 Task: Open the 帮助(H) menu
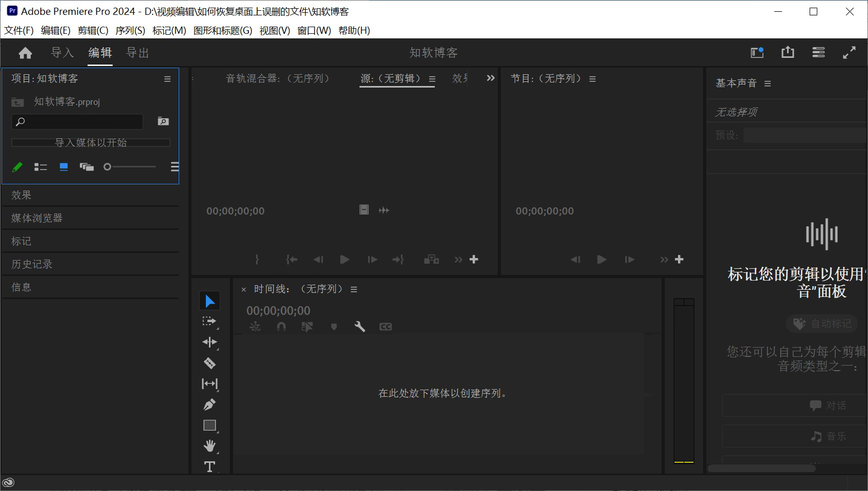[x=354, y=30]
